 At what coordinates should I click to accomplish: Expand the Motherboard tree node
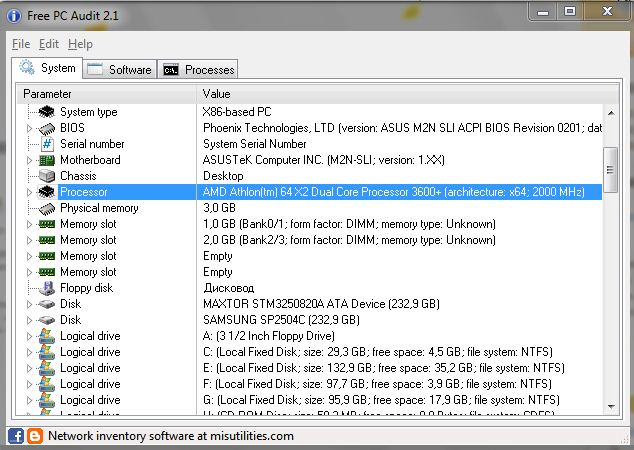[29, 160]
